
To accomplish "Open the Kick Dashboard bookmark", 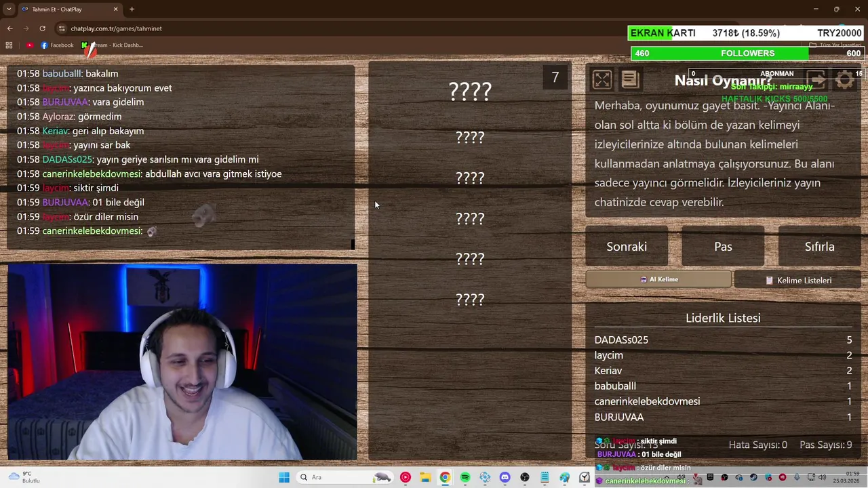I will coord(112,45).
